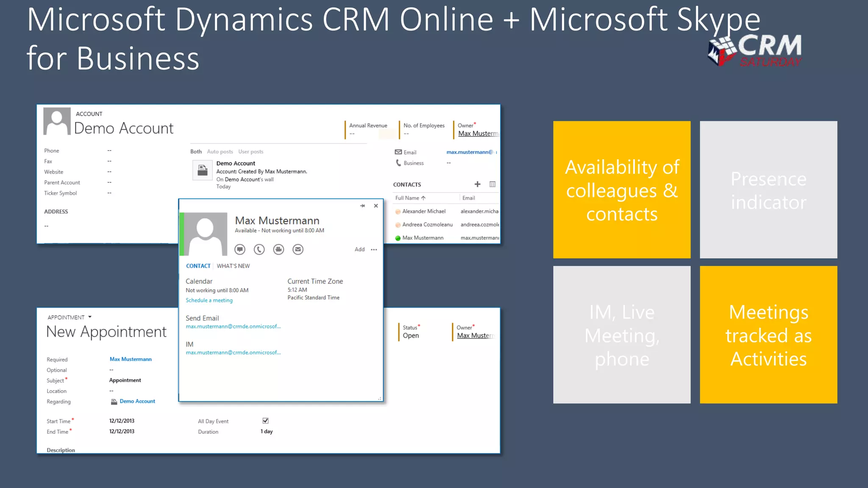Click Presence indicator tile
The height and width of the screenshot is (488, 868).
[x=768, y=190]
